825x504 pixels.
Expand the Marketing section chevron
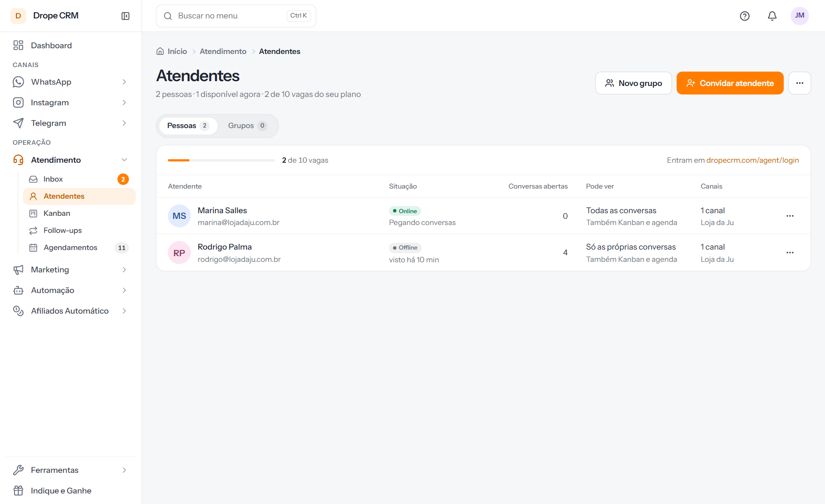tap(124, 270)
